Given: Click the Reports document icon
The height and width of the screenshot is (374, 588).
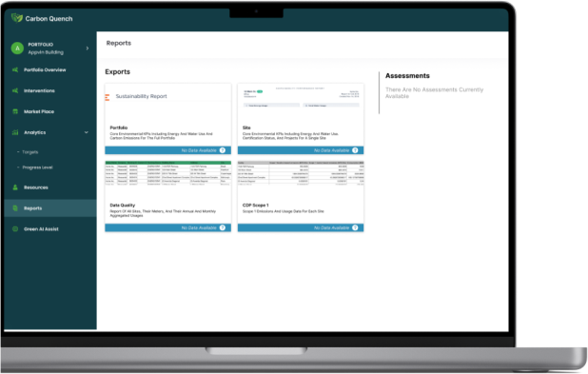Looking at the screenshot, I should pos(15,208).
